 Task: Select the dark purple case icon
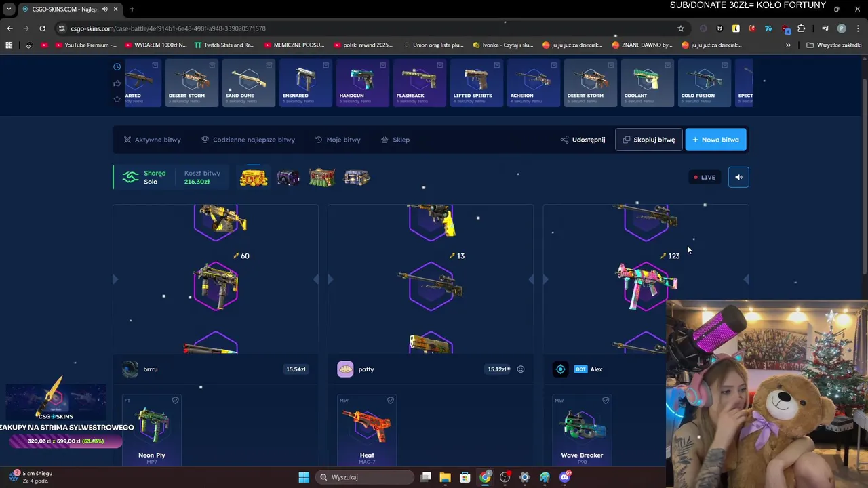(x=288, y=178)
